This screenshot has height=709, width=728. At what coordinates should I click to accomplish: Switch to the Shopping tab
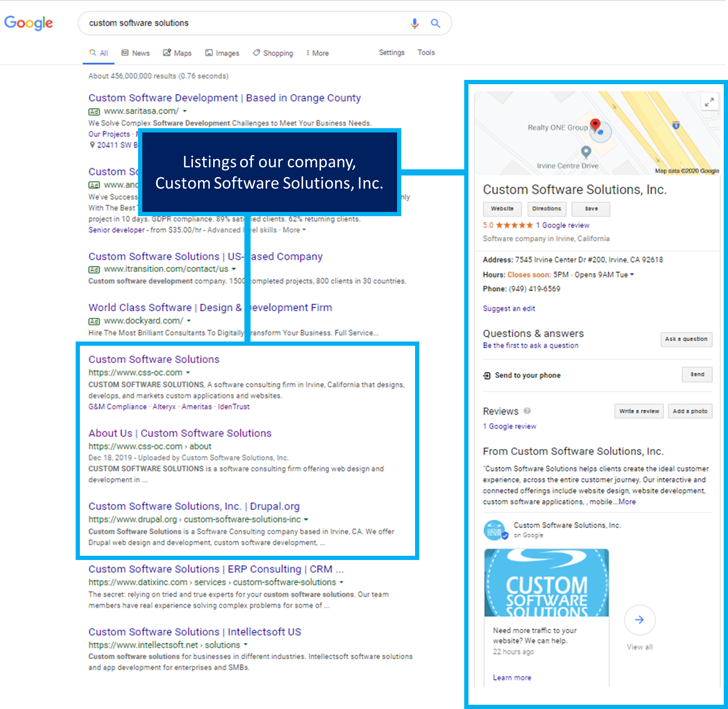tap(273, 53)
